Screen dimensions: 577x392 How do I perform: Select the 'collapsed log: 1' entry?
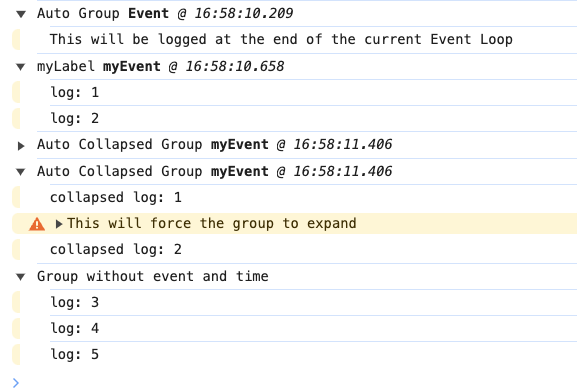point(116,198)
